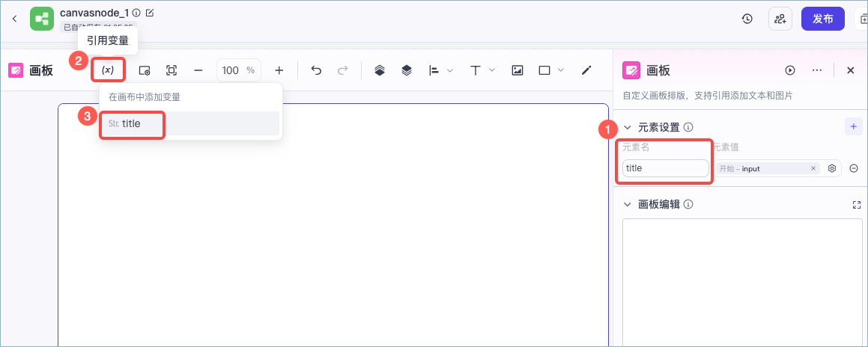Add a new element with plus button
Screen dimensions: 868x347
point(853,126)
